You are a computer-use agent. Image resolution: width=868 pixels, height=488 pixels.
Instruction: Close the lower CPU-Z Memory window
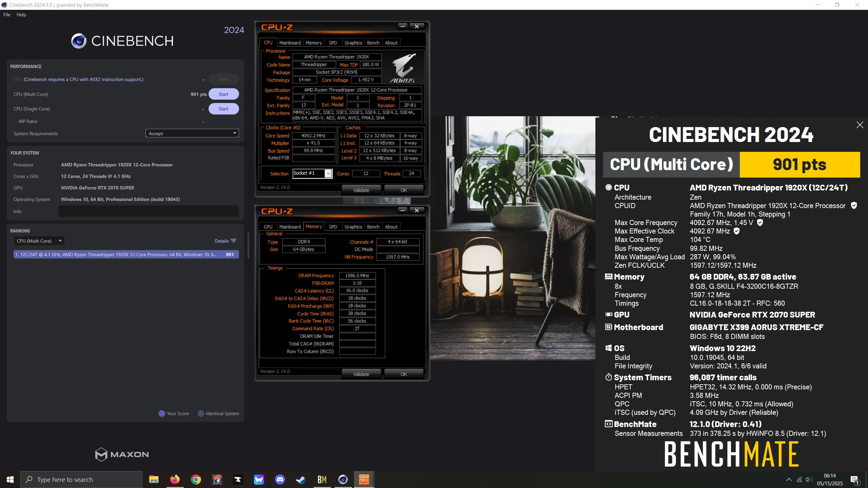point(417,210)
